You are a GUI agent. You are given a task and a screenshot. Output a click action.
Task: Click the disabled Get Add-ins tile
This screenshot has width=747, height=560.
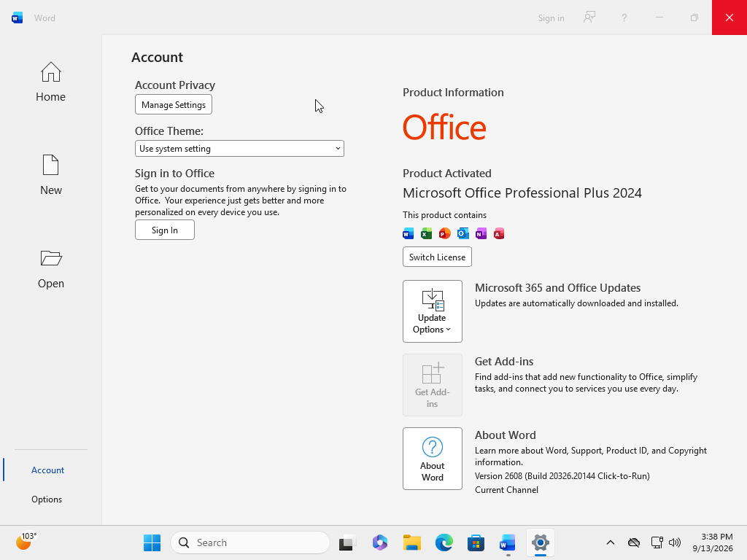pos(433,385)
